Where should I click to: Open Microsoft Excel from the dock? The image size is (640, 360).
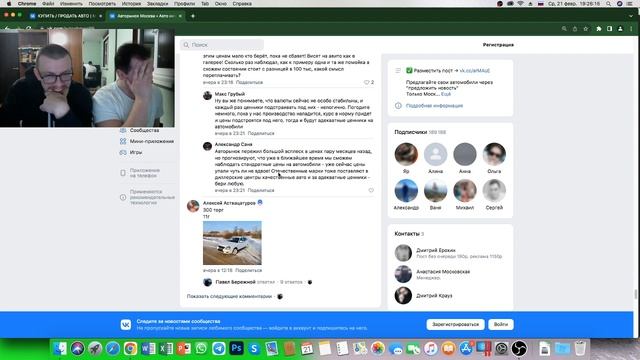166,348
